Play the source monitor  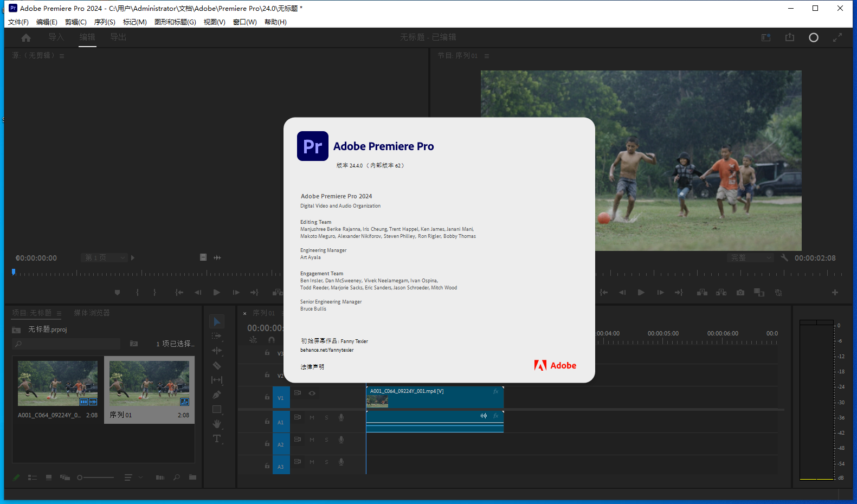point(217,293)
